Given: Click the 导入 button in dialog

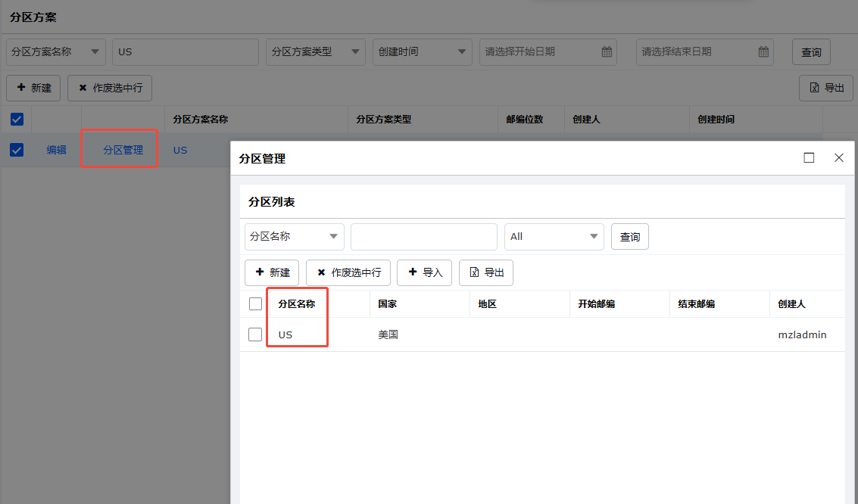Looking at the screenshot, I should (425, 272).
